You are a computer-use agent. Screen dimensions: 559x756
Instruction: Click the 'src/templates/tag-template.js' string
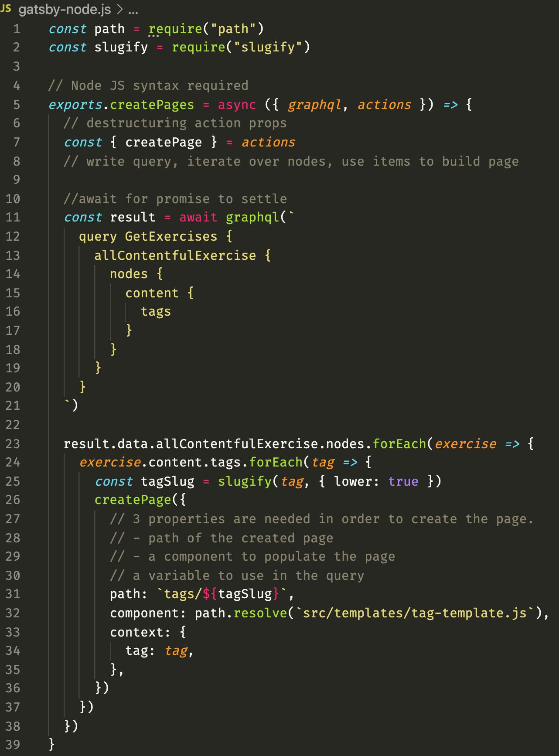click(415, 613)
